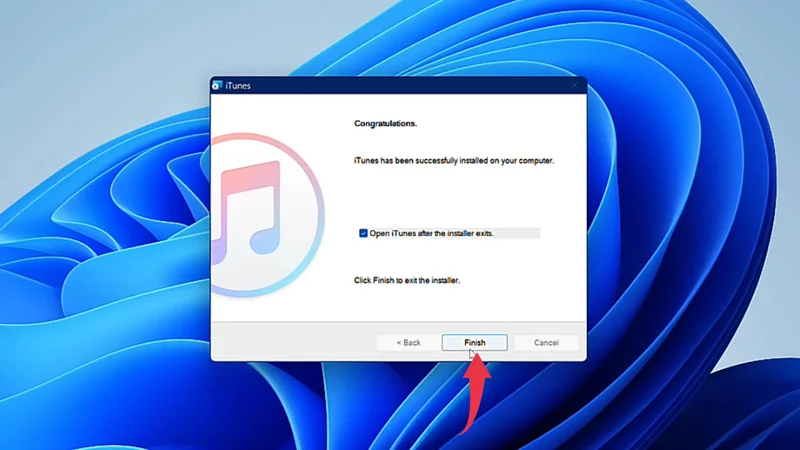Close the iTunes installer window

pyautogui.click(x=574, y=86)
